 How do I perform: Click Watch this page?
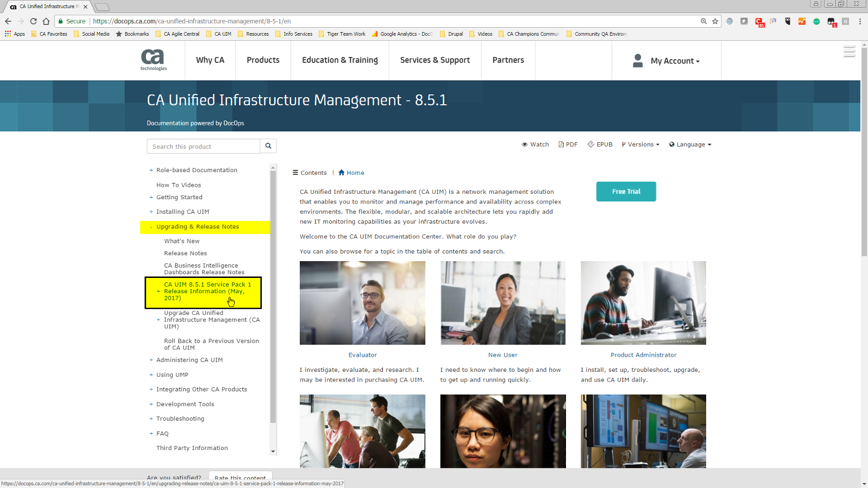pos(535,144)
